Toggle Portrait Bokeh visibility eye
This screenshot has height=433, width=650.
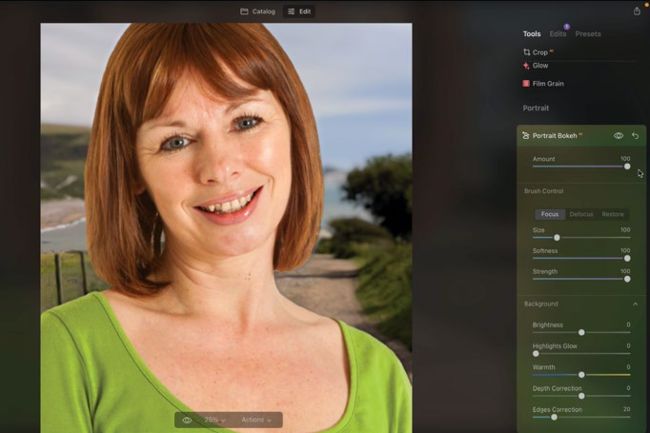click(618, 136)
